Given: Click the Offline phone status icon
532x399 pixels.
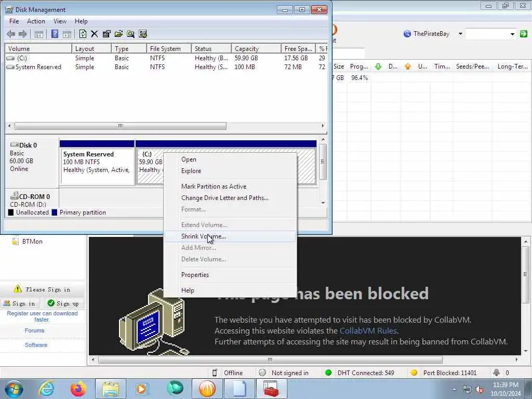Looking at the screenshot, I should (x=215, y=373).
